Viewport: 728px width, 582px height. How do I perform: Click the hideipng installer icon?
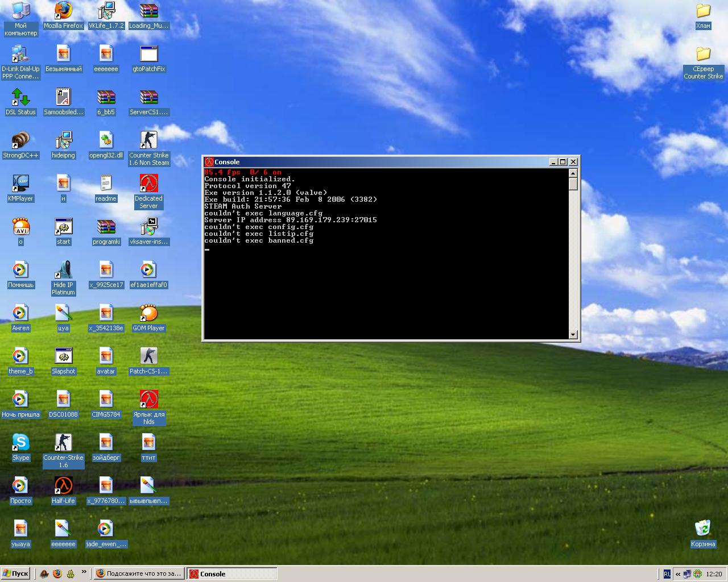tap(63, 145)
